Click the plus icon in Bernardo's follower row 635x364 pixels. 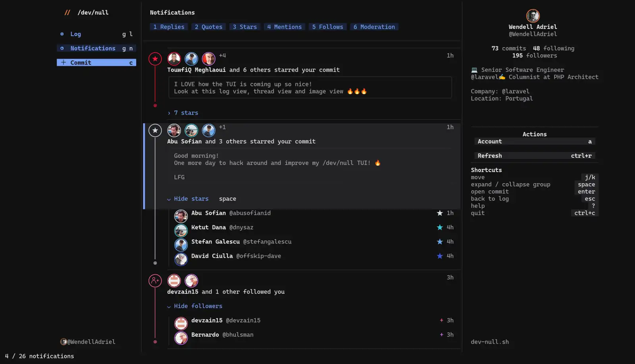pos(441,335)
